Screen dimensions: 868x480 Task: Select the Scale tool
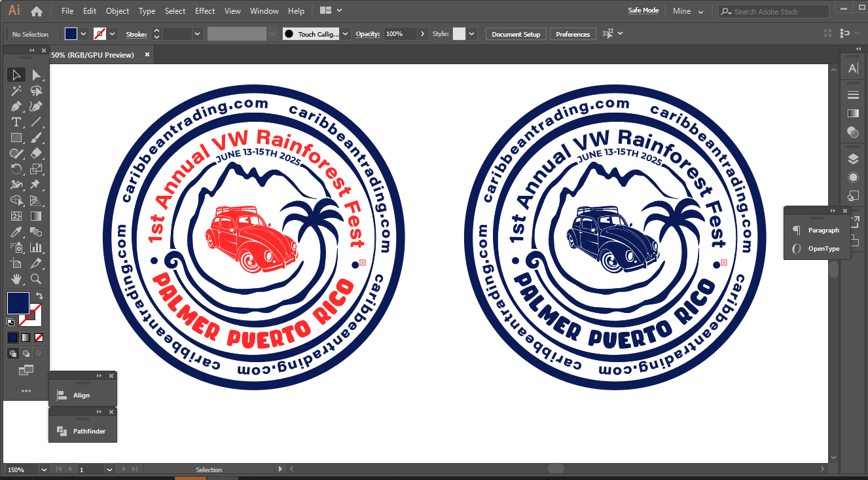click(x=36, y=169)
